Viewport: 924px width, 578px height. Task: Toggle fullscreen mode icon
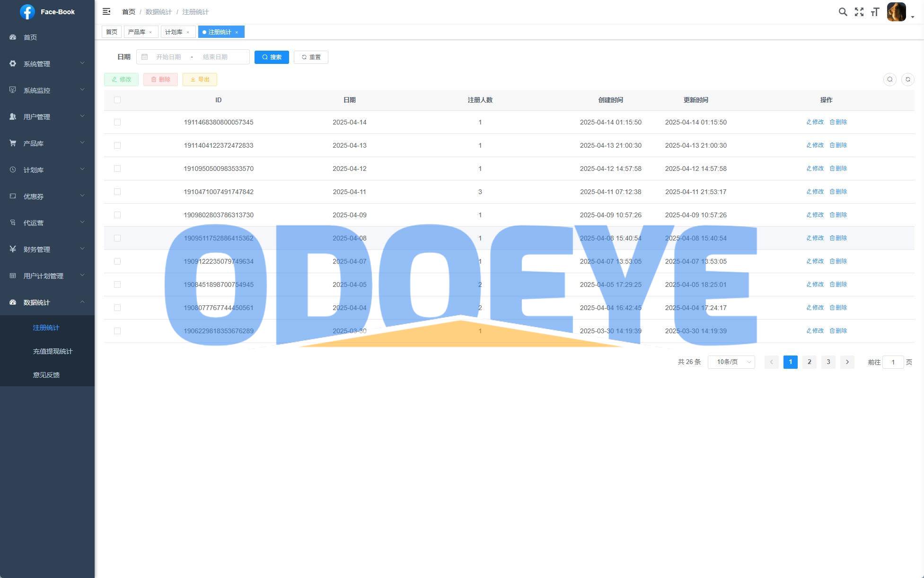(859, 12)
